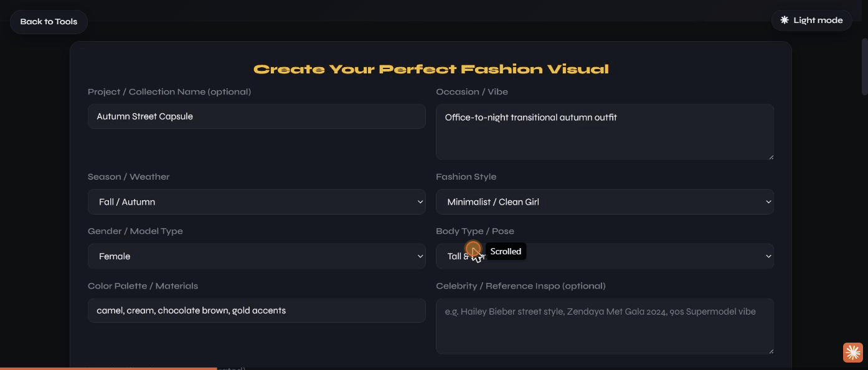Edit the Project / Collection Name field
Viewport: 868px width, 370px height.
(x=257, y=116)
